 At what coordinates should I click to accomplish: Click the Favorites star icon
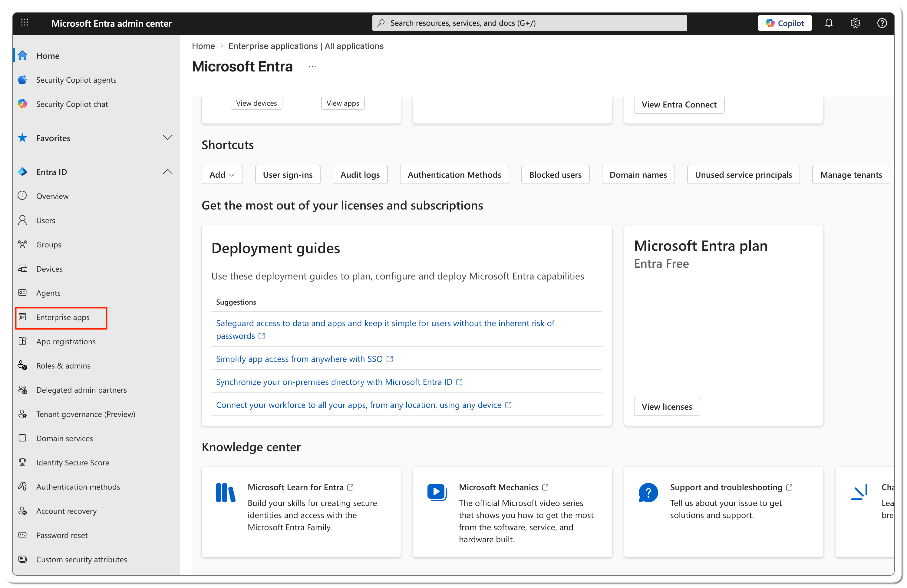pos(22,138)
